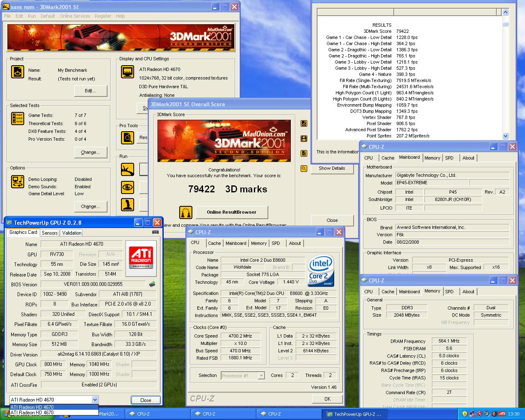
Task: Click the Online ResultBrowser trees icon
Action: tap(186, 212)
